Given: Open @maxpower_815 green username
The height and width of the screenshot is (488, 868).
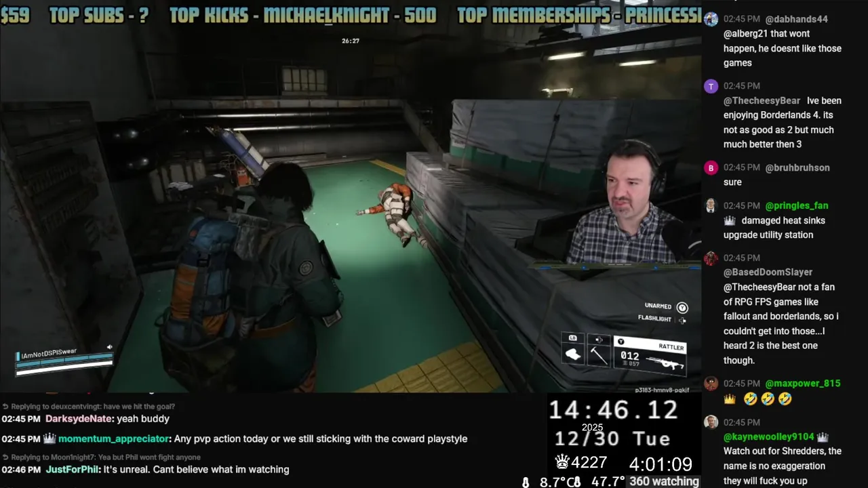Looking at the screenshot, I should coord(803,384).
